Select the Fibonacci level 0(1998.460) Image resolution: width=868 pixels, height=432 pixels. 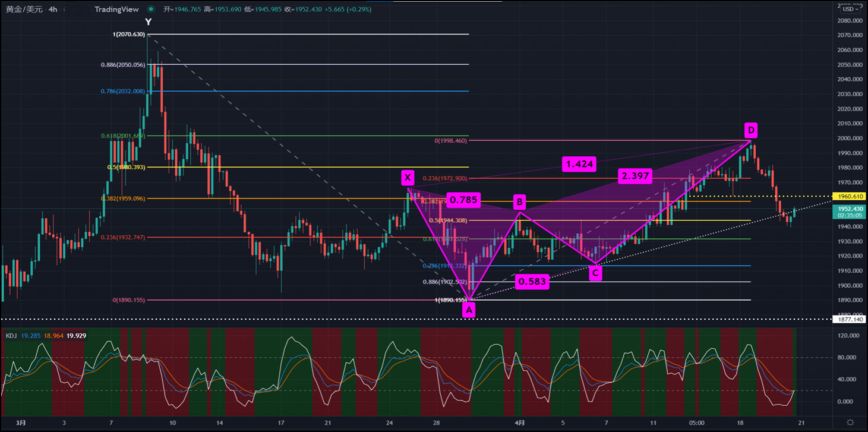pyautogui.click(x=451, y=141)
